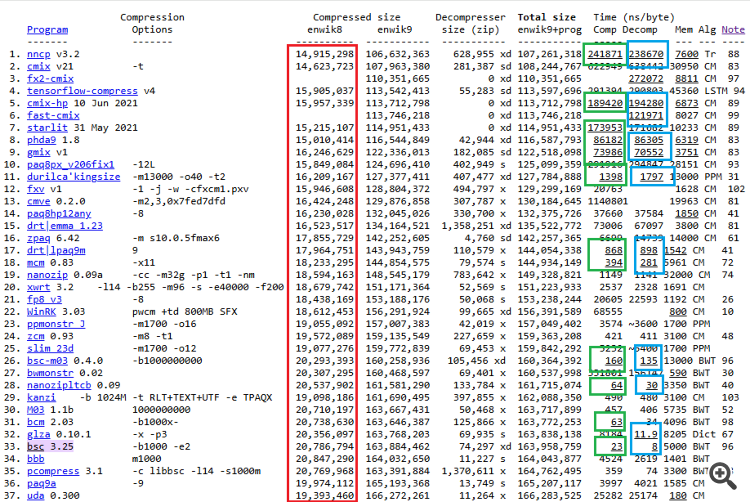Click paq8hp12any memory link 1850
The width and height of the screenshot is (750, 502).
(x=687, y=214)
